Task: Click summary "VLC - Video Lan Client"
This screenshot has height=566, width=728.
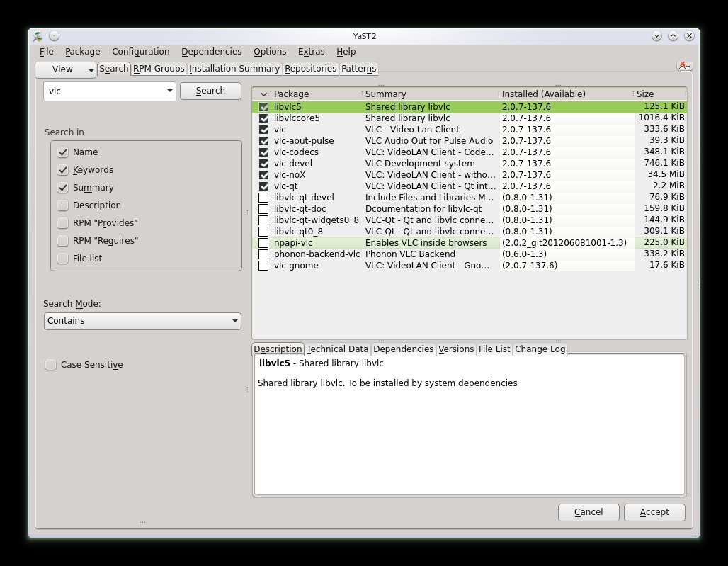Action: tap(412, 130)
